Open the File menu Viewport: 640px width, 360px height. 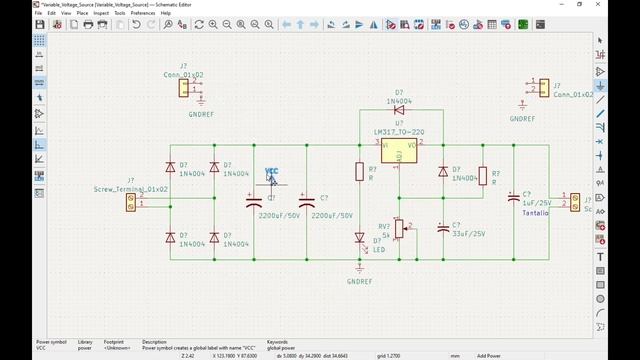(x=38, y=13)
